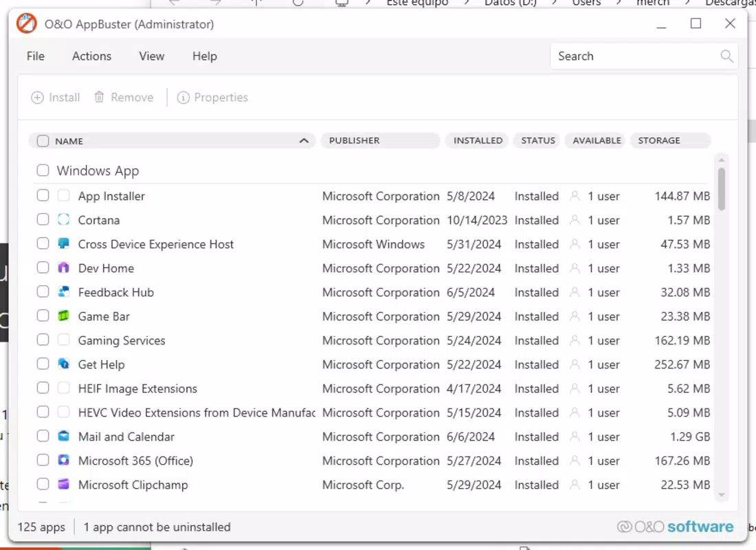Screen dimensions: 756x550
Task: Open the Actions menu
Action: (91, 56)
